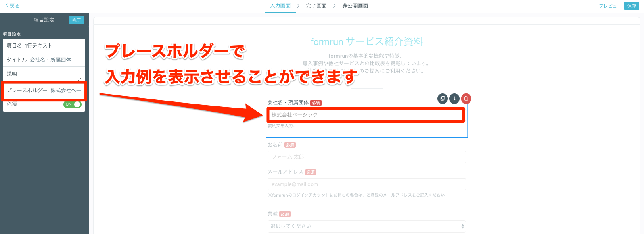Toggle the 必須 required switch
Image resolution: width=644 pixels, height=234 pixels.
72,104
